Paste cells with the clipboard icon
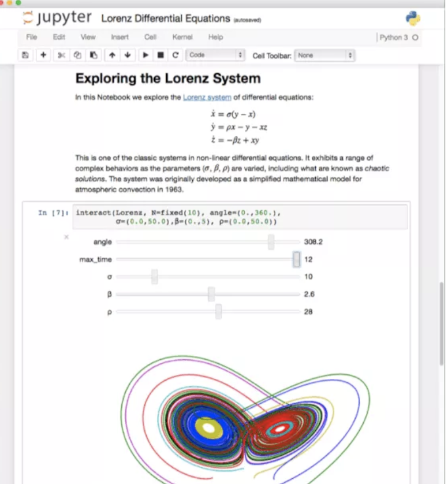This screenshot has height=484, width=448. pos(94,55)
